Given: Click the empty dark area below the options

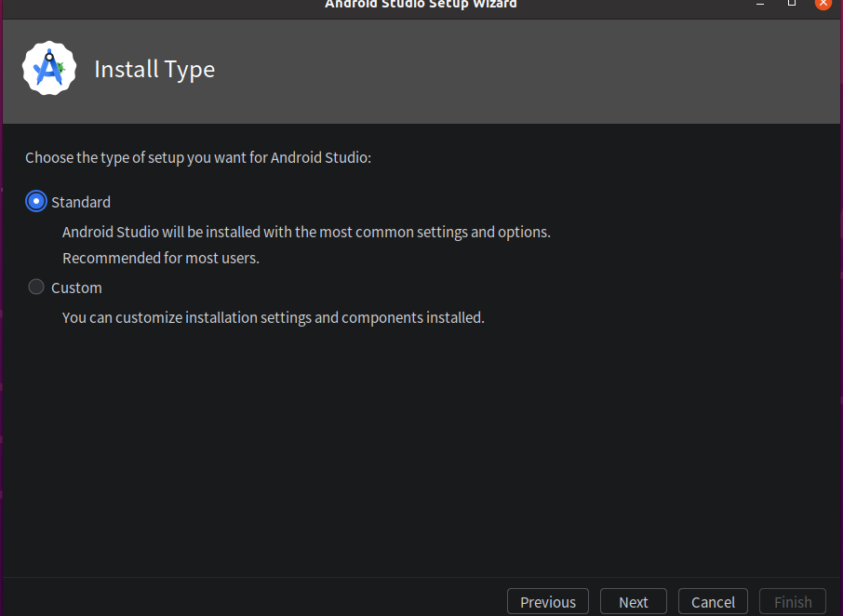Looking at the screenshot, I should click(421, 451).
